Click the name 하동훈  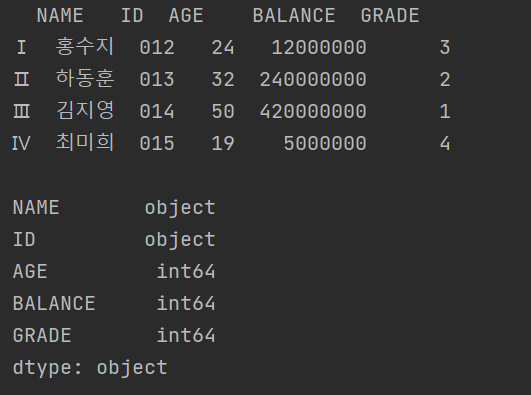click(85, 79)
